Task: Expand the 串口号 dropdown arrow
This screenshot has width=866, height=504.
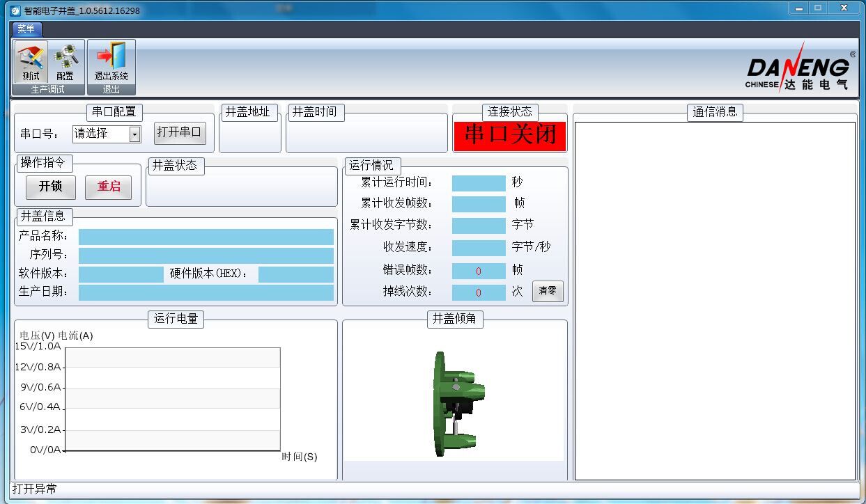Action: pyautogui.click(x=135, y=134)
